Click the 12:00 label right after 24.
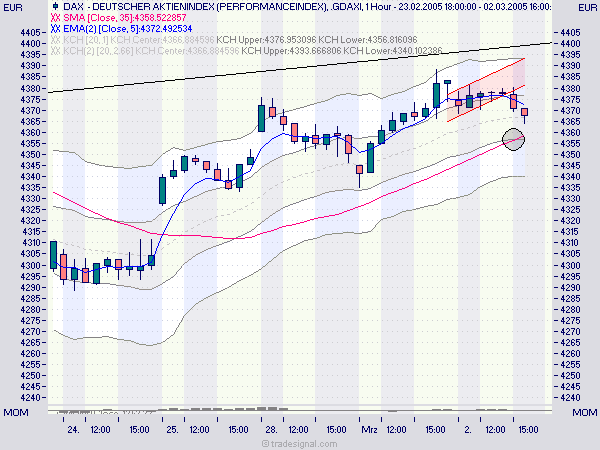The width and height of the screenshot is (600, 450). [100, 430]
